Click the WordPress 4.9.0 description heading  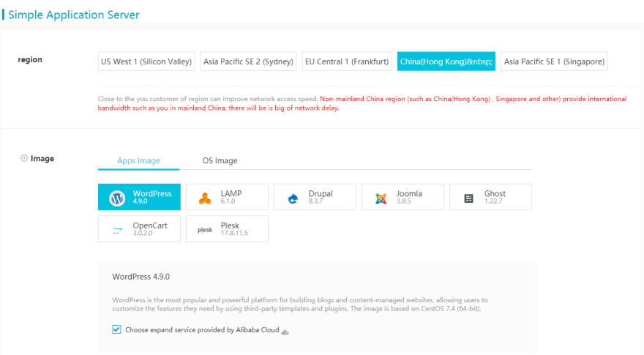[141, 277]
